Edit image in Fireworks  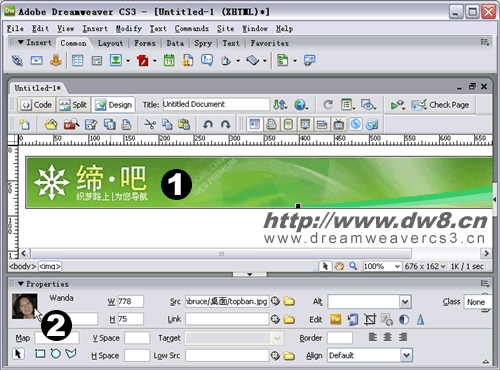pyautogui.click(x=336, y=319)
